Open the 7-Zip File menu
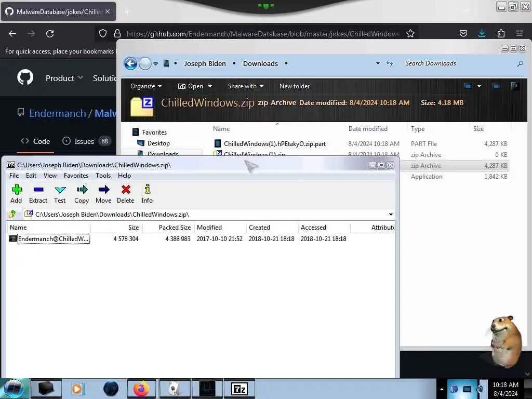Viewport: 532px width, 399px height. click(14, 176)
